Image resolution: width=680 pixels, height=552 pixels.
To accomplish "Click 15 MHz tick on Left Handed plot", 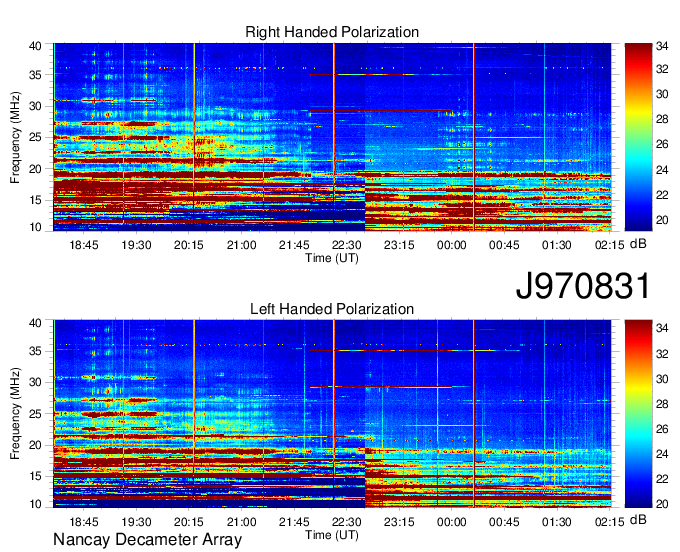I will click(x=35, y=477).
